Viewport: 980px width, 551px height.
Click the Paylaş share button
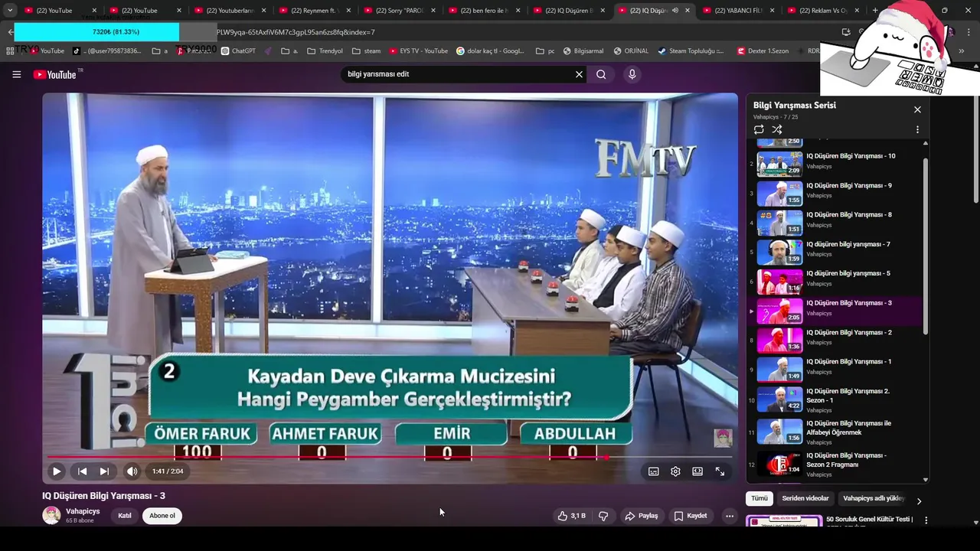(642, 516)
